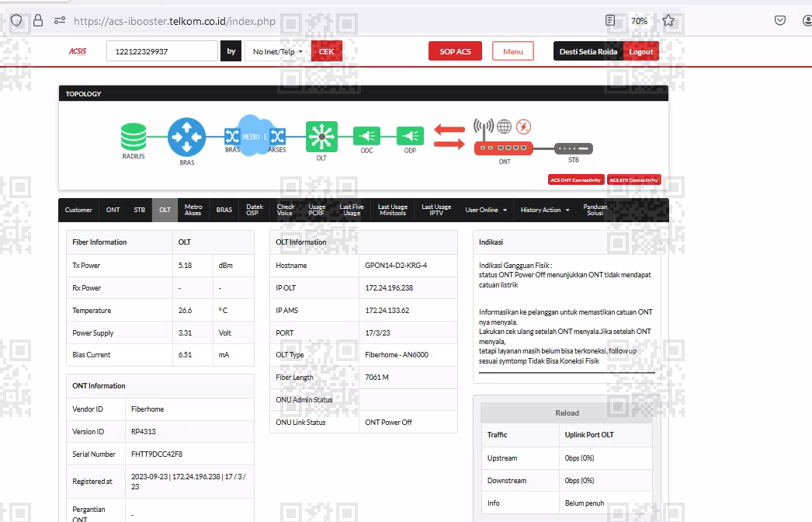Click the number search input field

coord(162,51)
